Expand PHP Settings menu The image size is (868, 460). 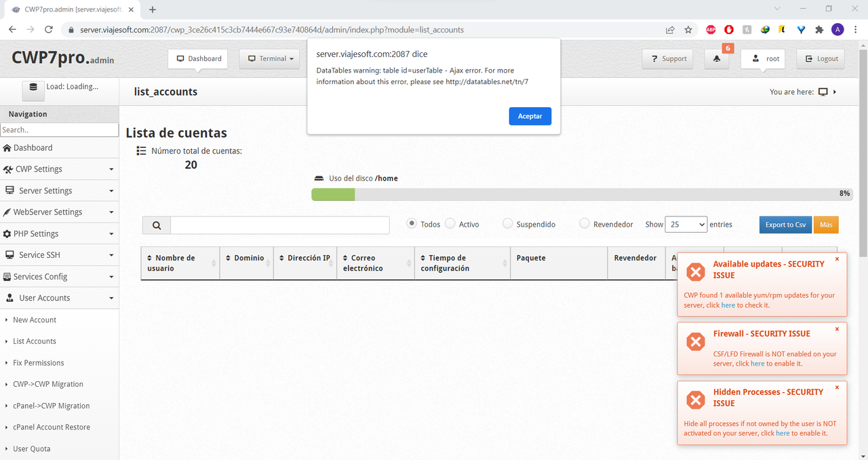[x=59, y=233]
